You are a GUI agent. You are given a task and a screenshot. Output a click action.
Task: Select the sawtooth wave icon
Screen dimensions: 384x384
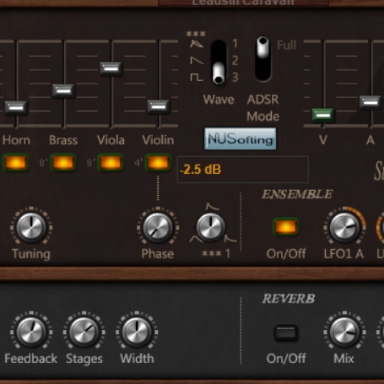click(196, 60)
